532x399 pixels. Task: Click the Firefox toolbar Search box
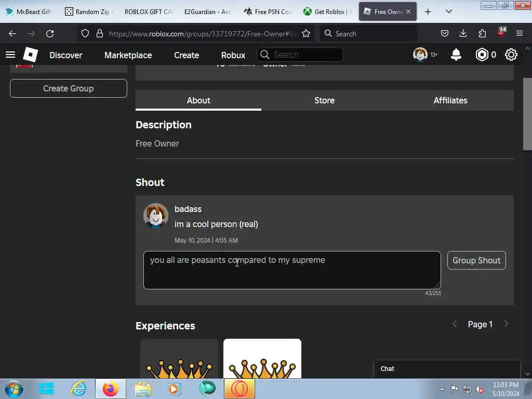368,34
